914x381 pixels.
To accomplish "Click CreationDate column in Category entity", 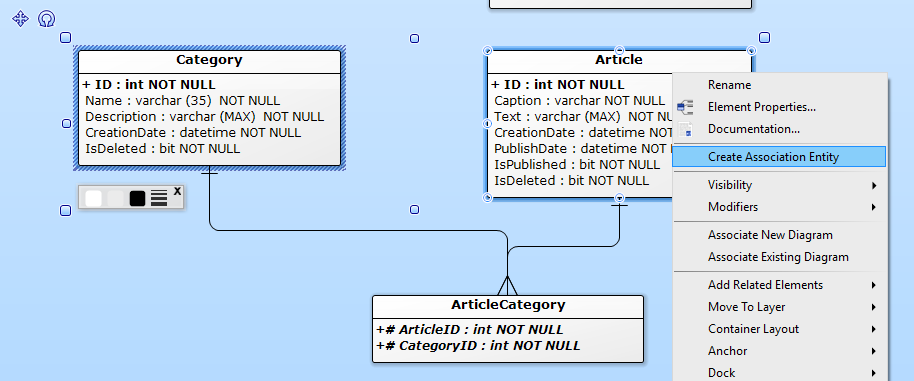I will [x=193, y=133].
